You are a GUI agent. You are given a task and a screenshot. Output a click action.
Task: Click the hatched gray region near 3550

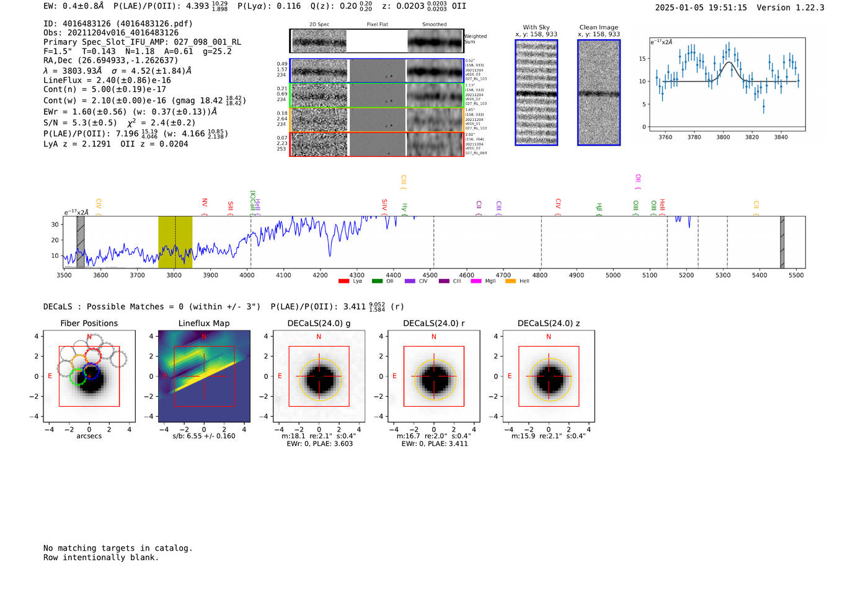point(81,242)
